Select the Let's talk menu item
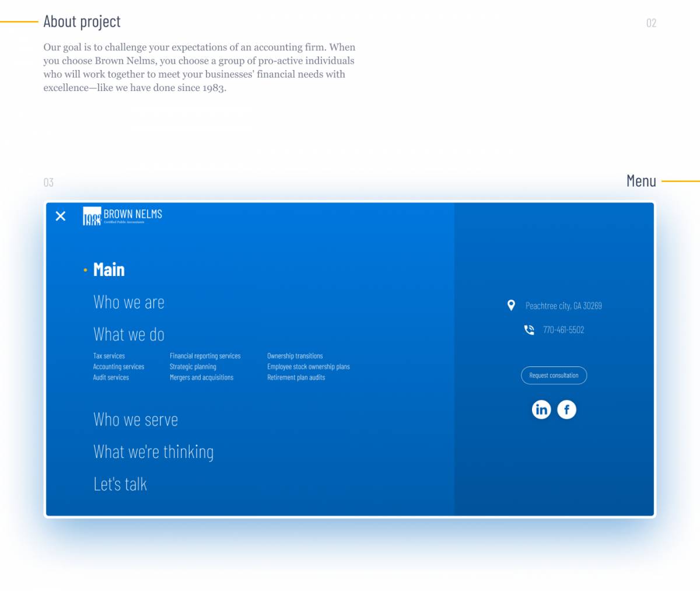This screenshot has width=700, height=591. click(x=120, y=484)
